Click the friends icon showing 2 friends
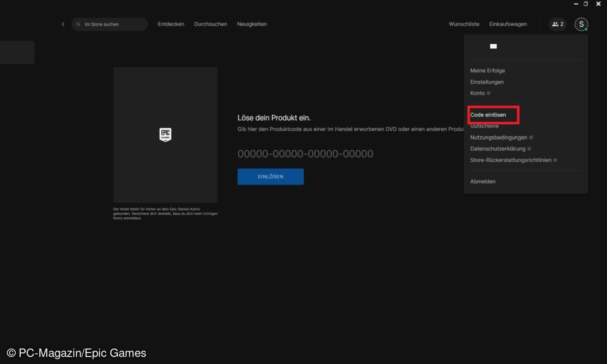 [x=557, y=24]
